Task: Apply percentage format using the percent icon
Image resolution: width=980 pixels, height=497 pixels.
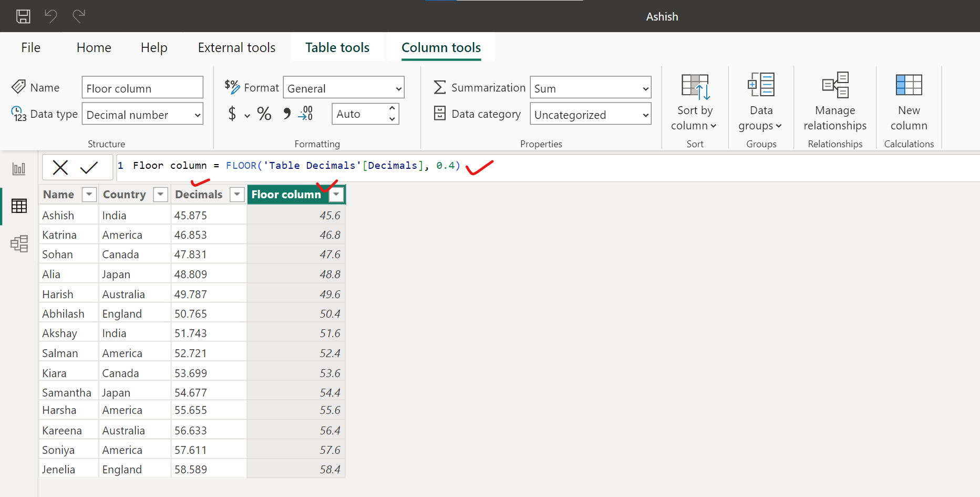Action: point(264,114)
